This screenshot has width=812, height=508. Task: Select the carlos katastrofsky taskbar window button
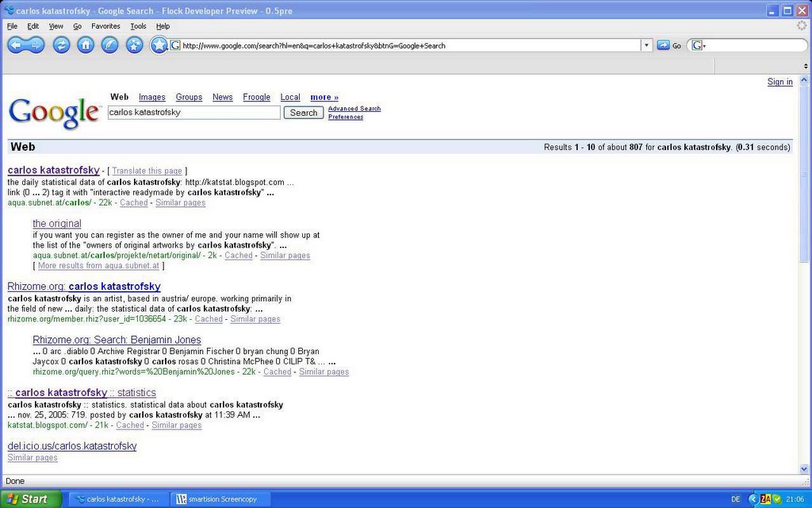click(117, 499)
